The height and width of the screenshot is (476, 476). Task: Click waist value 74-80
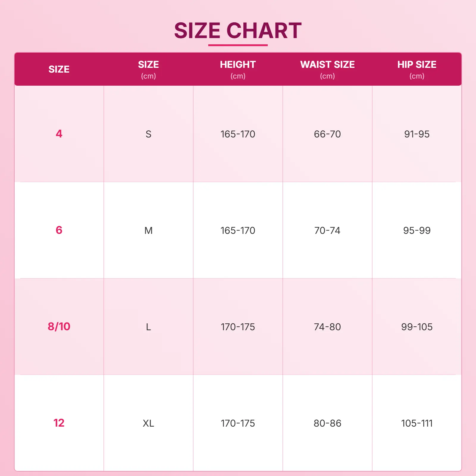pyautogui.click(x=327, y=327)
